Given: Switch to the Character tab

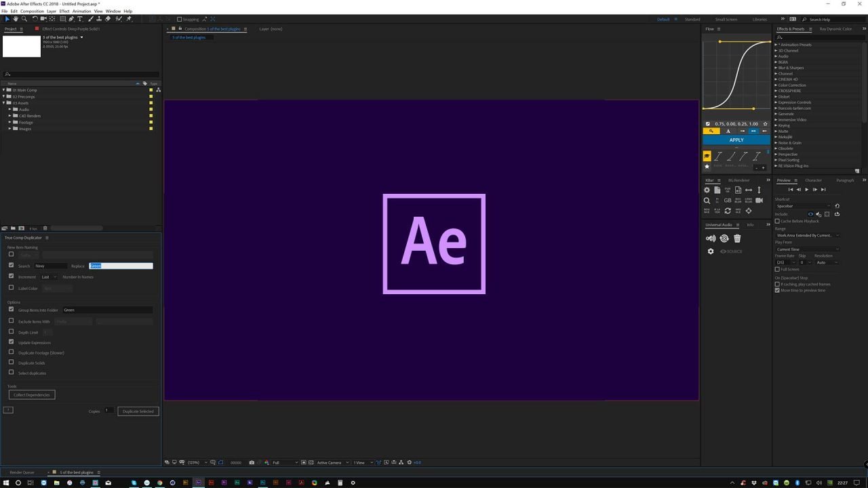Looking at the screenshot, I should (814, 180).
